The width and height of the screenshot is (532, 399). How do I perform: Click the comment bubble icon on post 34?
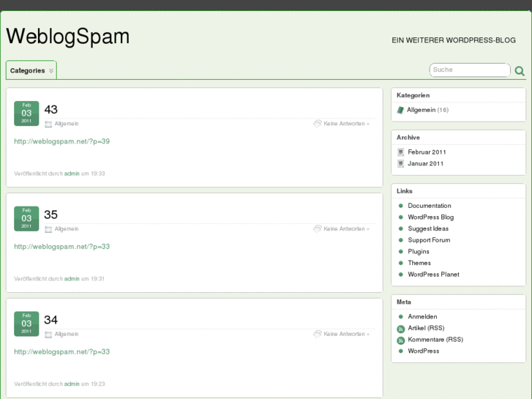318,334
